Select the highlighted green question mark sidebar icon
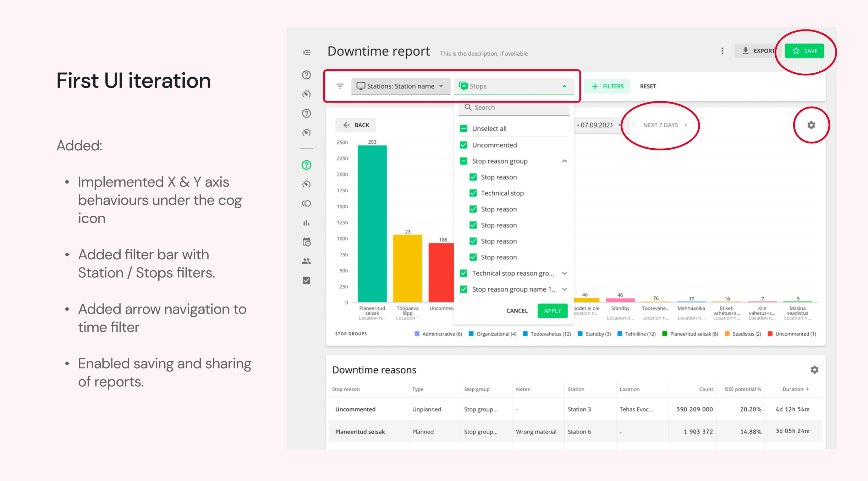868x481 pixels. click(307, 165)
